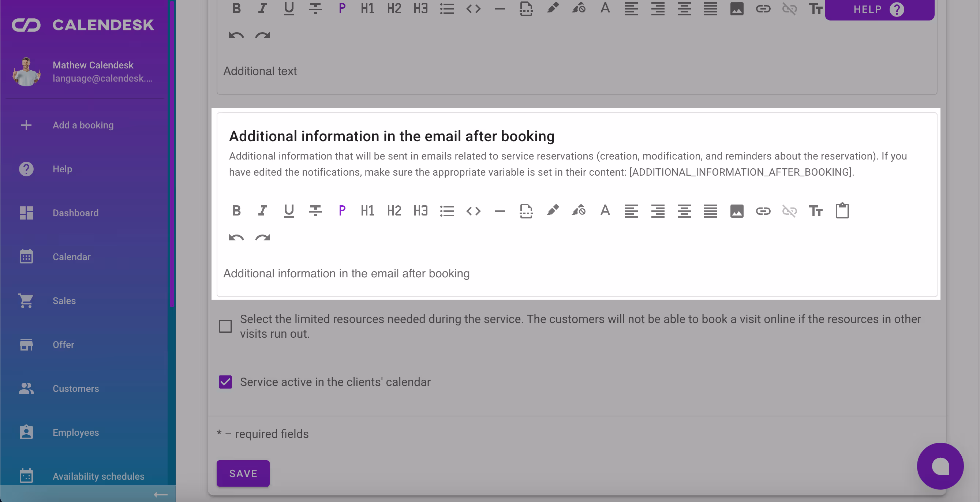Undo last change in email info editor
This screenshot has width=980, height=502.
click(x=236, y=238)
